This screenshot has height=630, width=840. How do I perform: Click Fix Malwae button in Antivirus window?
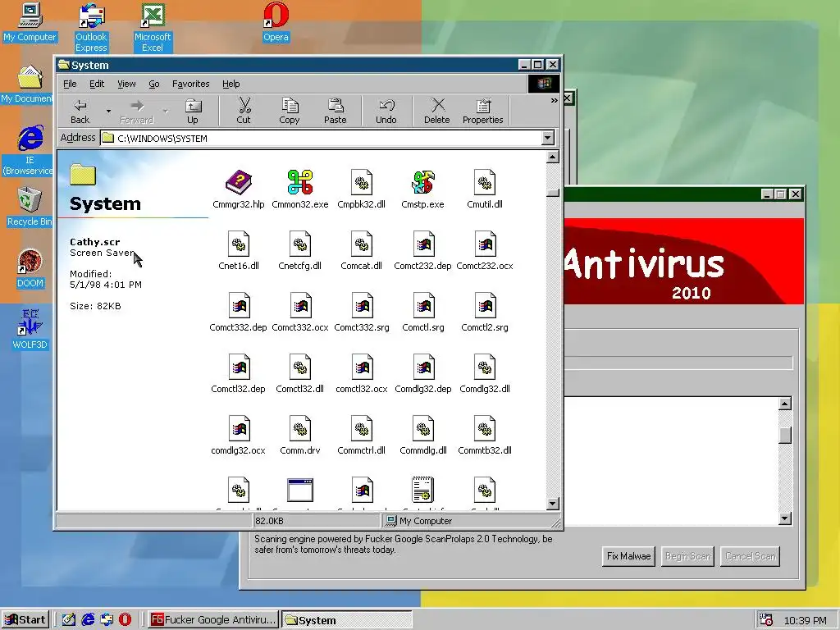(629, 556)
